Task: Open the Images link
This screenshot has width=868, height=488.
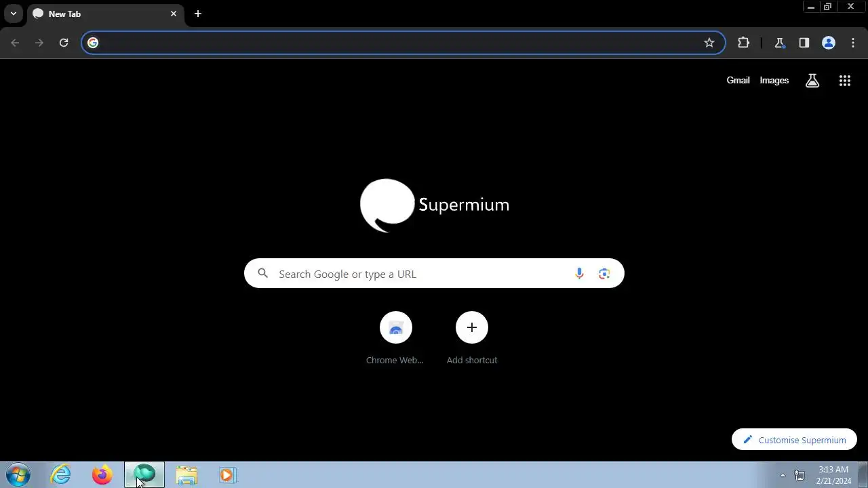Action: tap(774, 80)
